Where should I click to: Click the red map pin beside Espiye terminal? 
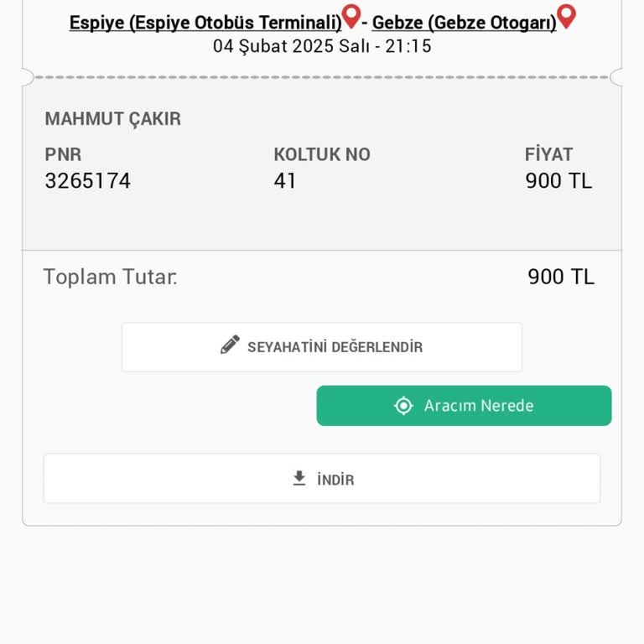click(351, 16)
